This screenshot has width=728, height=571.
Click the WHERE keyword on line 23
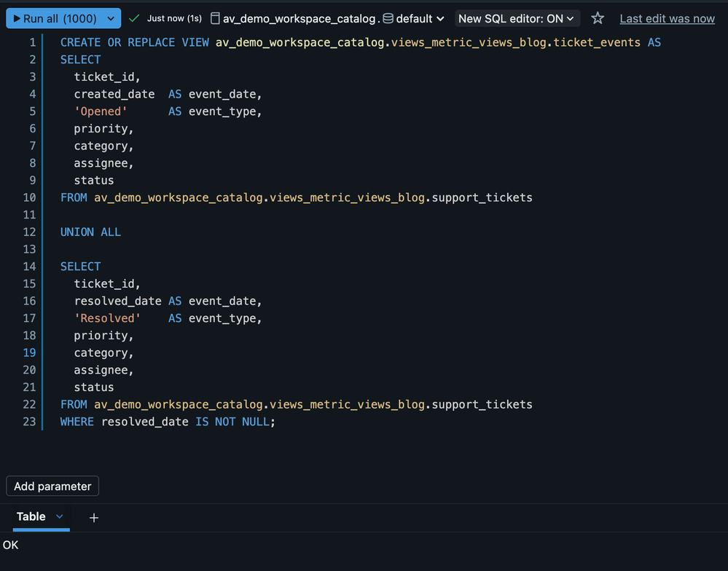coord(77,422)
